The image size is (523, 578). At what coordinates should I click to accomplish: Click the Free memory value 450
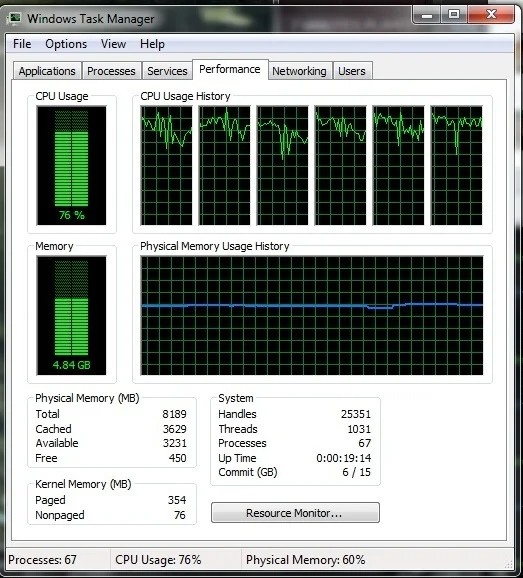pos(177,458)
